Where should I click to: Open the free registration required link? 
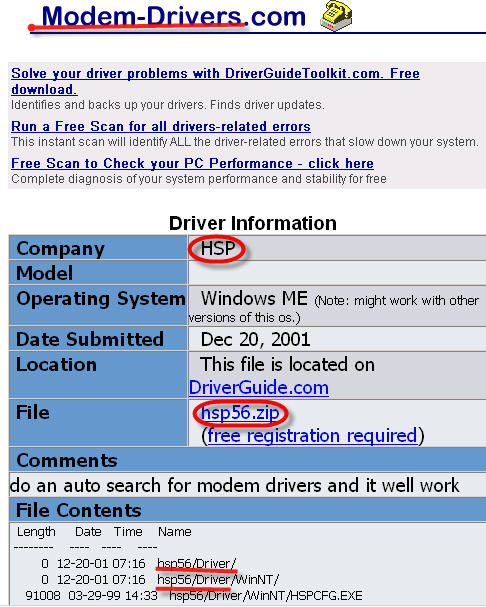pos(312,436)
